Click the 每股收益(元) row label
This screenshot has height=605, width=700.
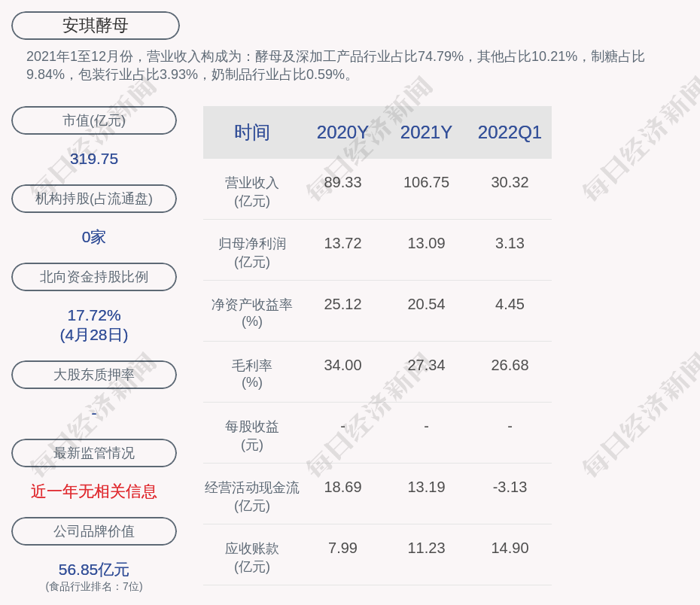252,436
